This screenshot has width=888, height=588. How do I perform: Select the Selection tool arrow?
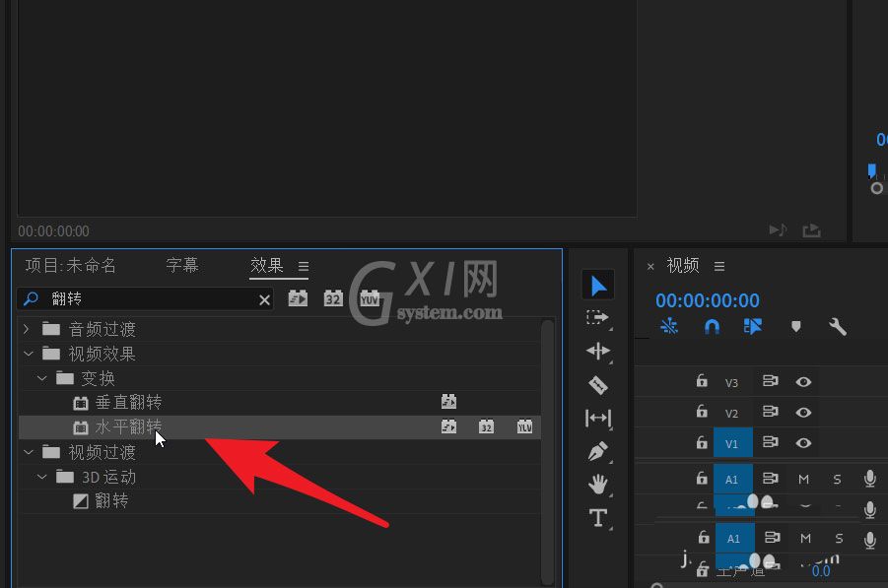click(598, 286)
